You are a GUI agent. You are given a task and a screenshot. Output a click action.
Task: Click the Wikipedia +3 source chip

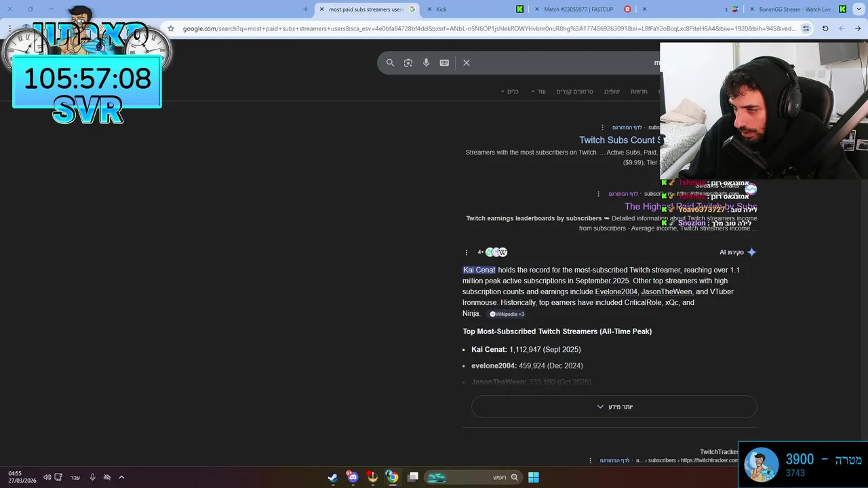[x=507, y=314]
